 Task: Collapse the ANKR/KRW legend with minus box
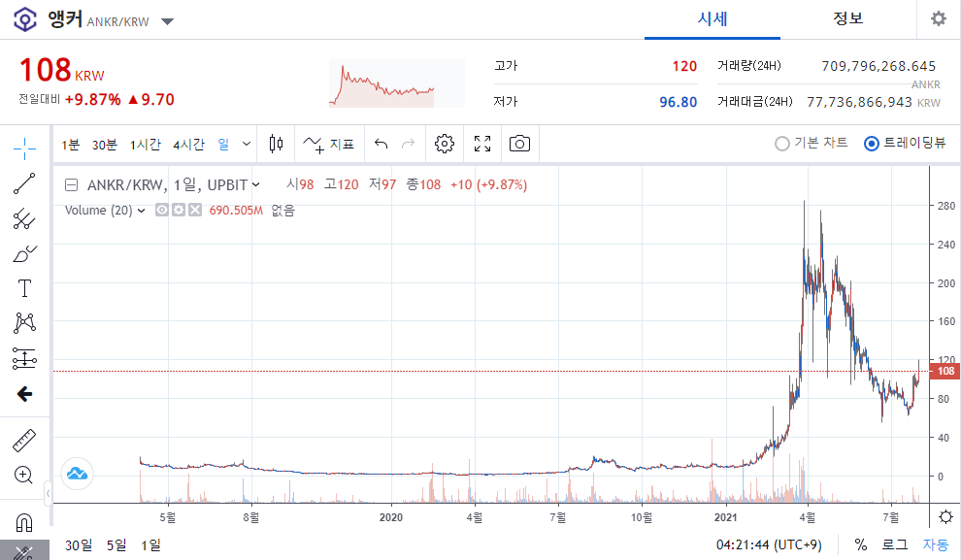71,184
